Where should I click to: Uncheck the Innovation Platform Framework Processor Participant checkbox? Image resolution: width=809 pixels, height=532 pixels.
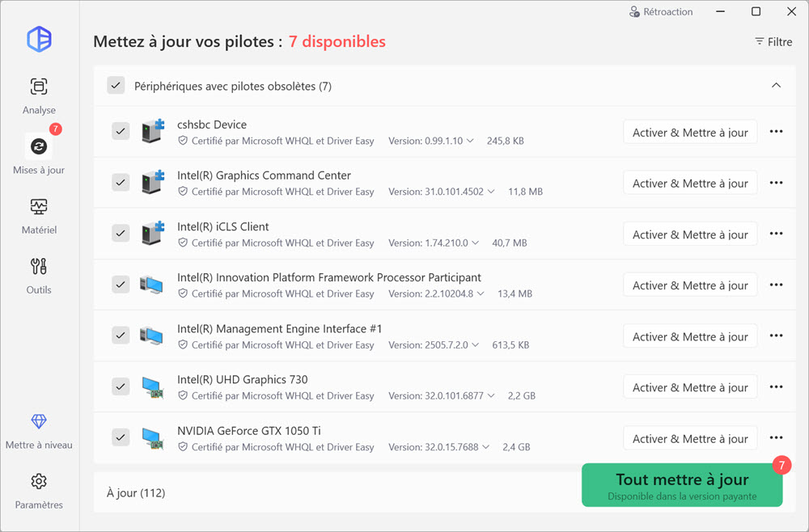[121, 285]
